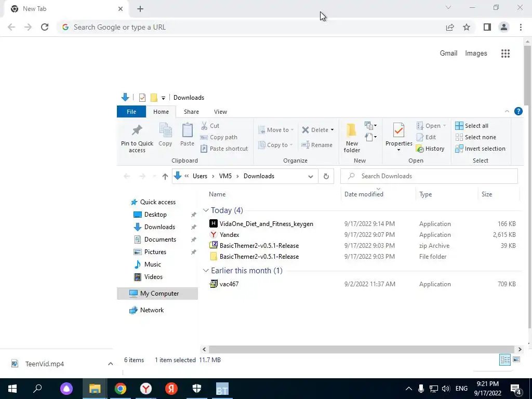Open Yandex browser from taskbar
The width and height of the screenshot is (532, 399).
tap(146, 389)
